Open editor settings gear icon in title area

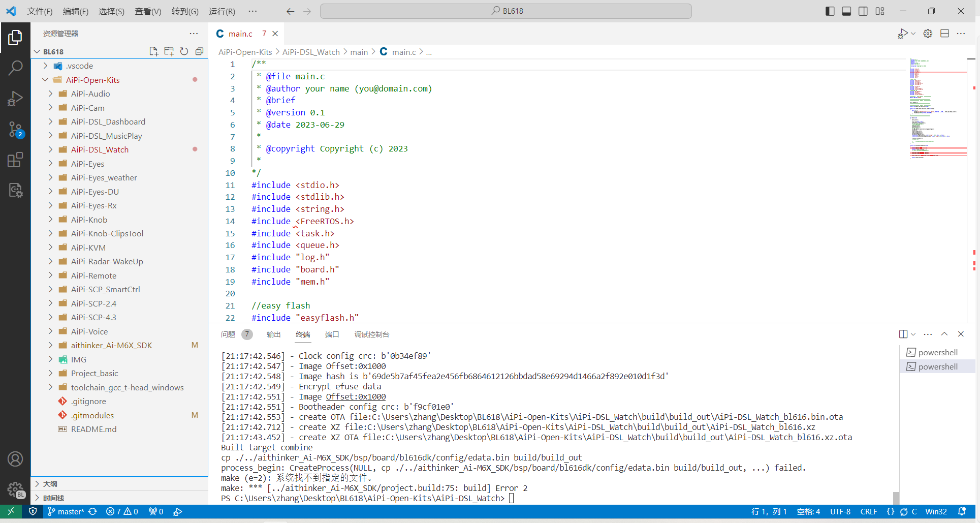pos(928,34)
